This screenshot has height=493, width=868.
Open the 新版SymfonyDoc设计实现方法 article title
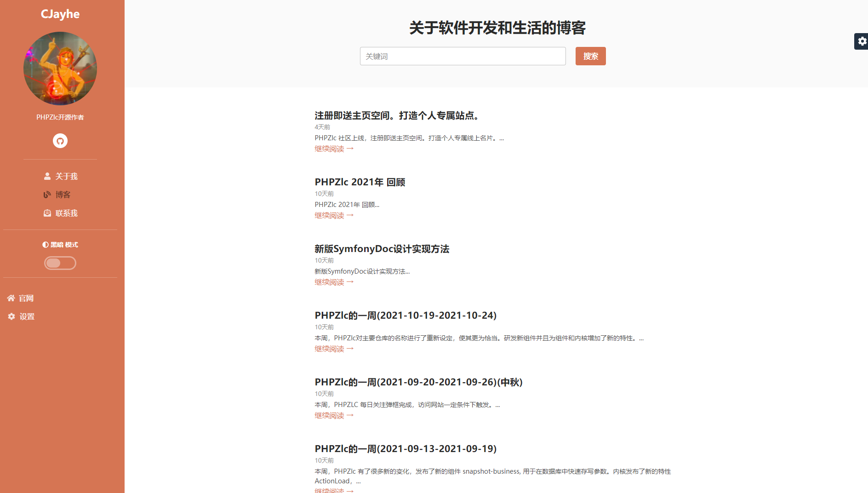[382, 249]
